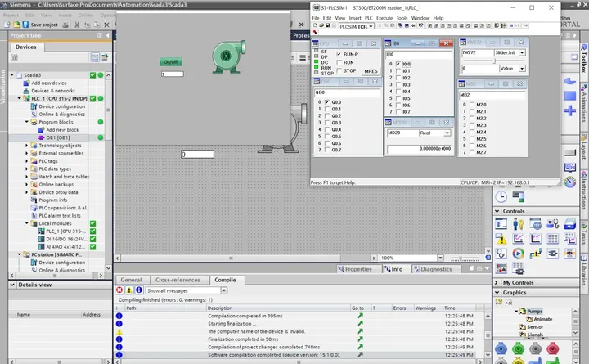Click the clock control in the toolbox
The height and width of the screenshot is (364, 589).
[x=501, y=196]
